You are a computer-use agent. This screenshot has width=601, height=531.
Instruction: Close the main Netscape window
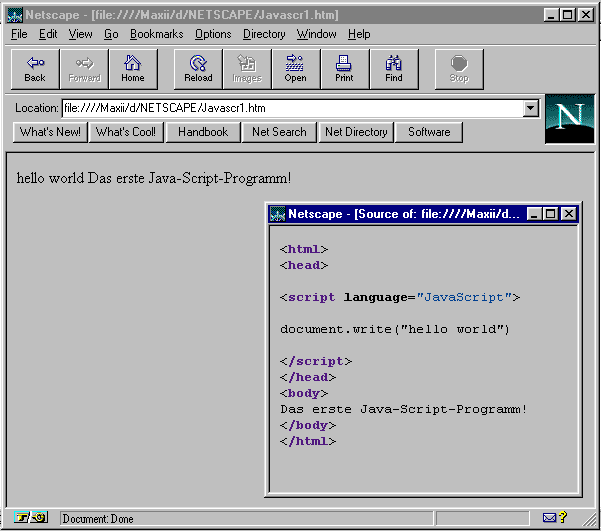click(x=586, y=15)
